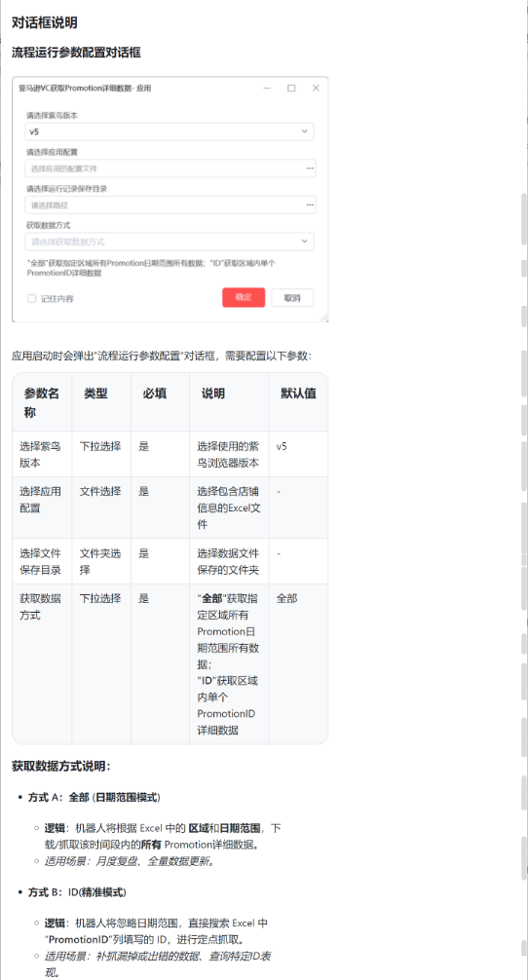The image size is (528, 980).
Task: Click the sentence 应用启动时会弹出 above the table
Action: [161, 356]
